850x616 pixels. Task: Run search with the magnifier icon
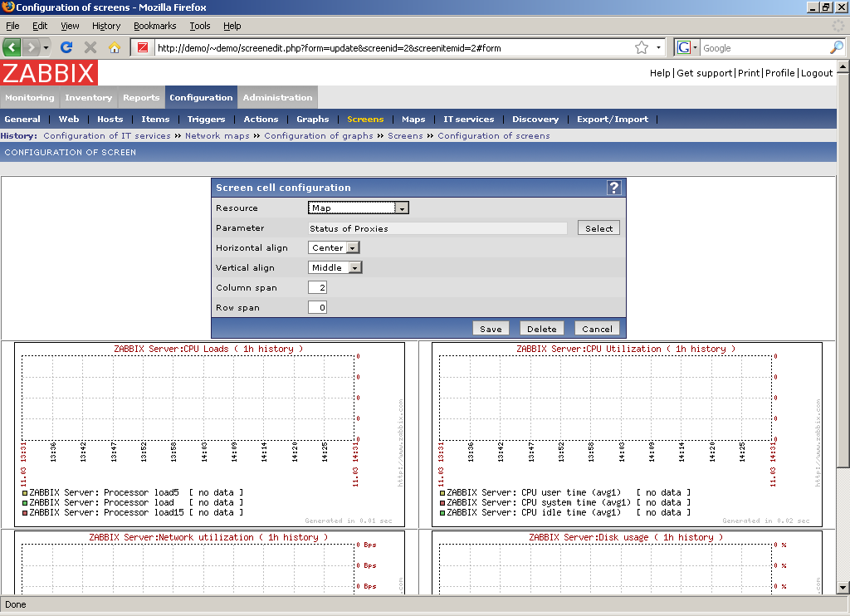[x=837, y=47]
